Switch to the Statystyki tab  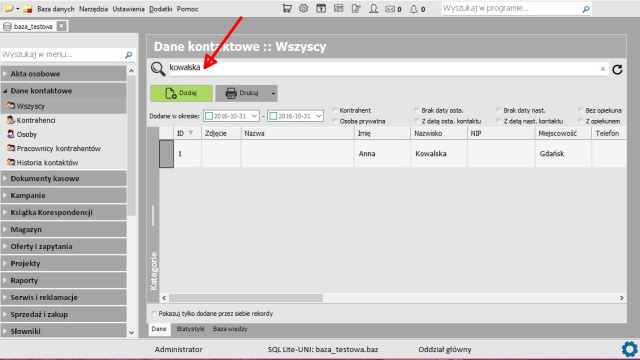pyautogui.click(x=190, y=329)
